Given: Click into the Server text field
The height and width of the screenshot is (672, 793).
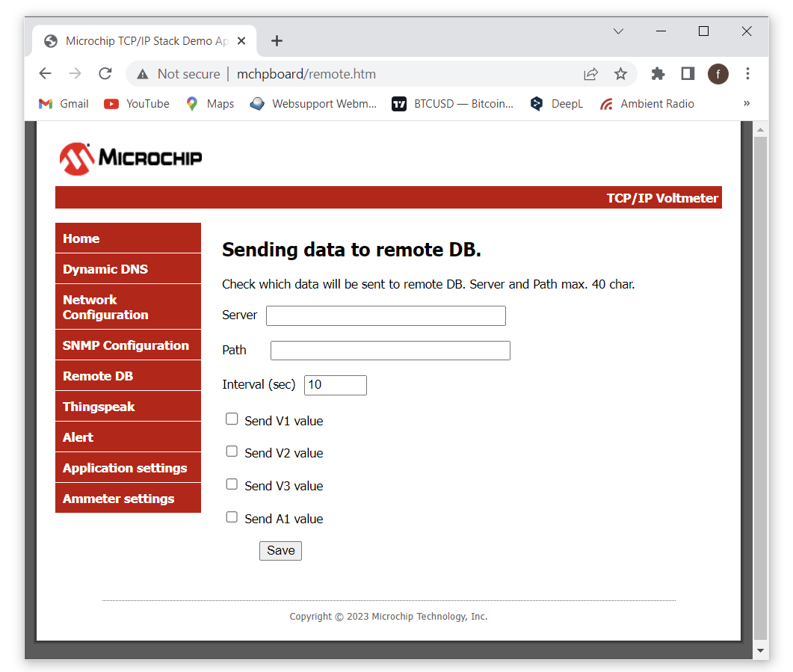Looking at the screenshot, I should [x=386, y=315].
